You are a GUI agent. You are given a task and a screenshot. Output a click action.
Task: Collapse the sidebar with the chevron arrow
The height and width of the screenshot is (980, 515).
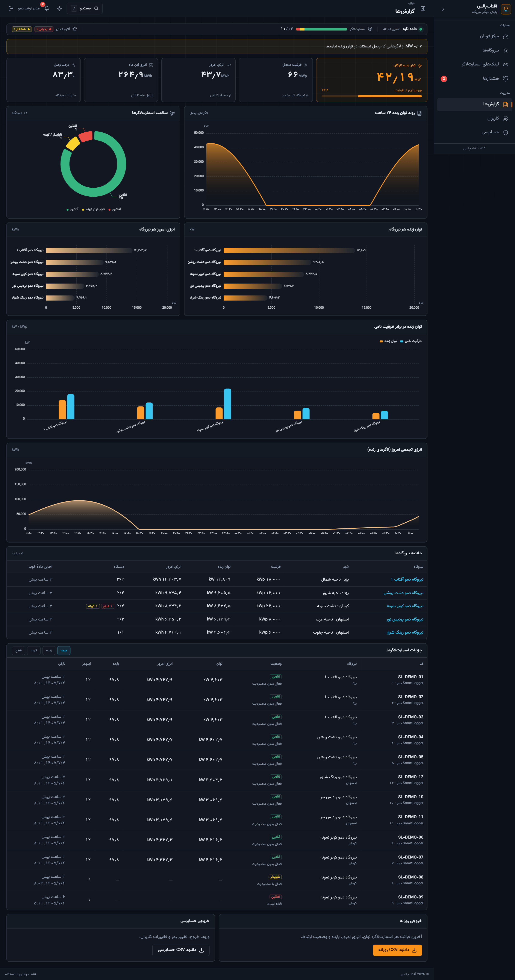pyautogui.click(x=443, y=9)
